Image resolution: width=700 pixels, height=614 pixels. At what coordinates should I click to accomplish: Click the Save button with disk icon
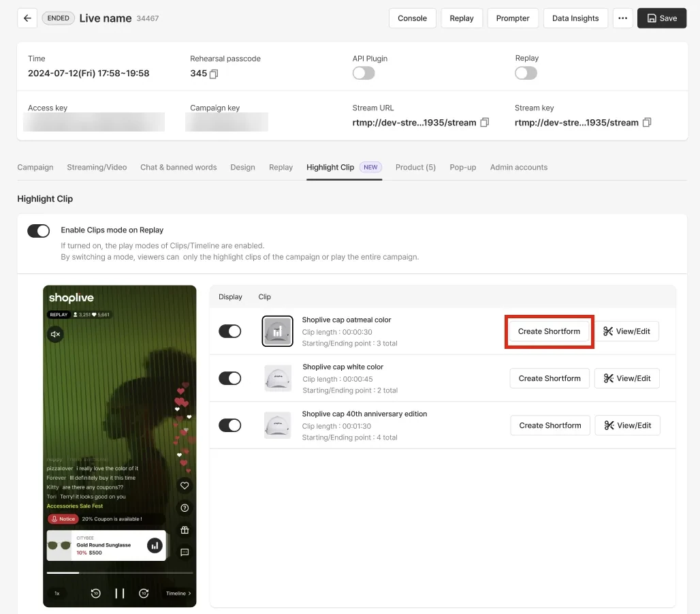662,18
